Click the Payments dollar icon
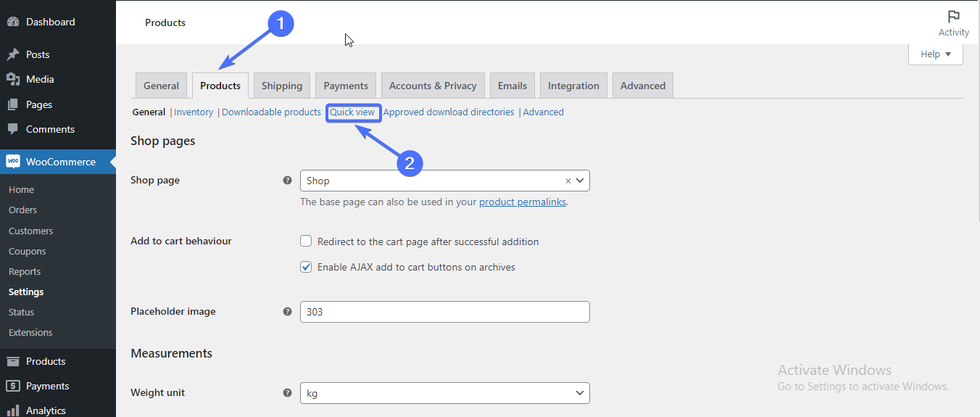The height and width of the screenshot is (417, 980). point(13,386)
